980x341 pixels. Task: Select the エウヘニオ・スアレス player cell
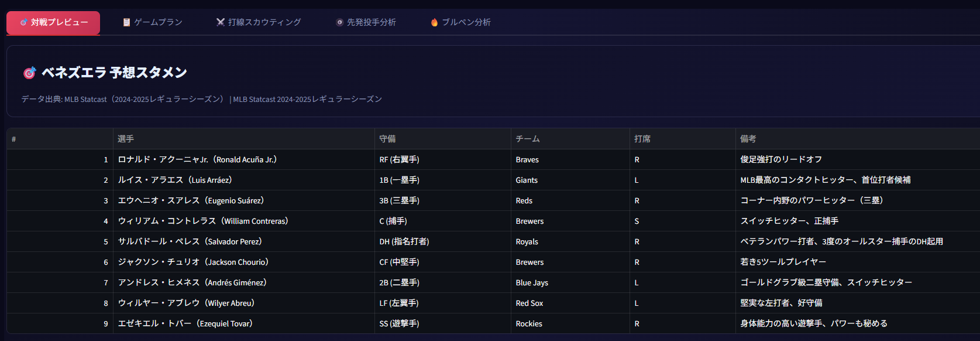[244, 200]
